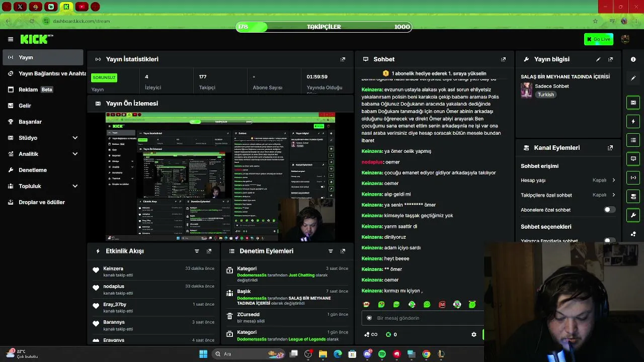The width and height of the screenshot is (644, 362).
Task: Click the League of Legends category link
Action: coord(307,339)
